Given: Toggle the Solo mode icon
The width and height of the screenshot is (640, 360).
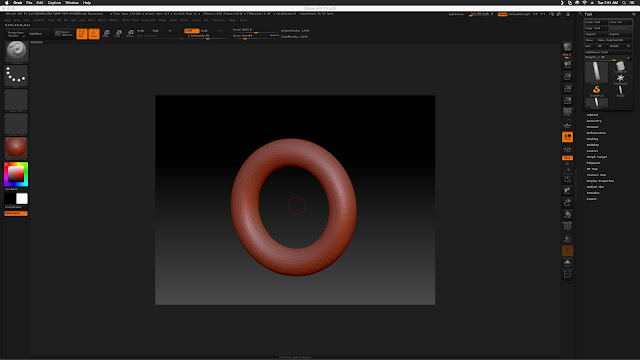Looking at the screenshot, I should click(567, 263).
